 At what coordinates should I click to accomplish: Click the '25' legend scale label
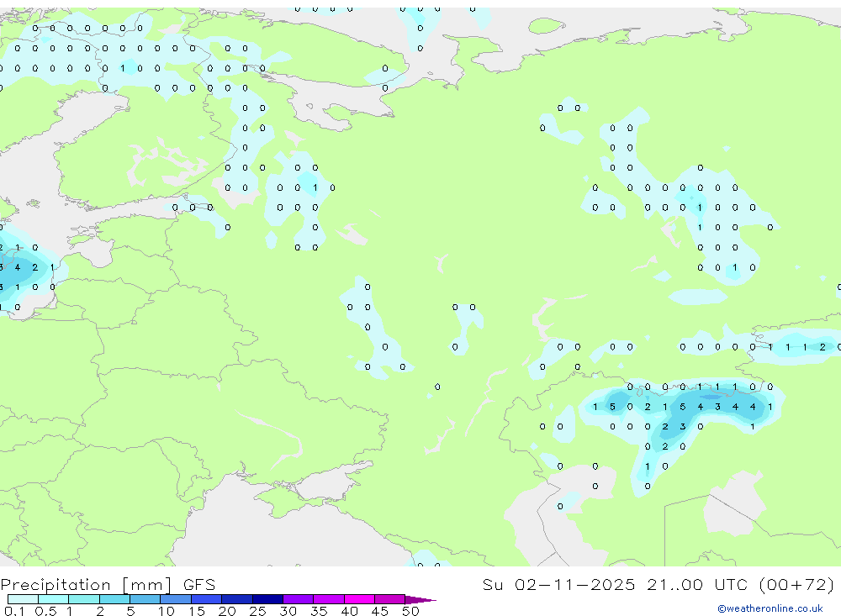tap(257, 611)
